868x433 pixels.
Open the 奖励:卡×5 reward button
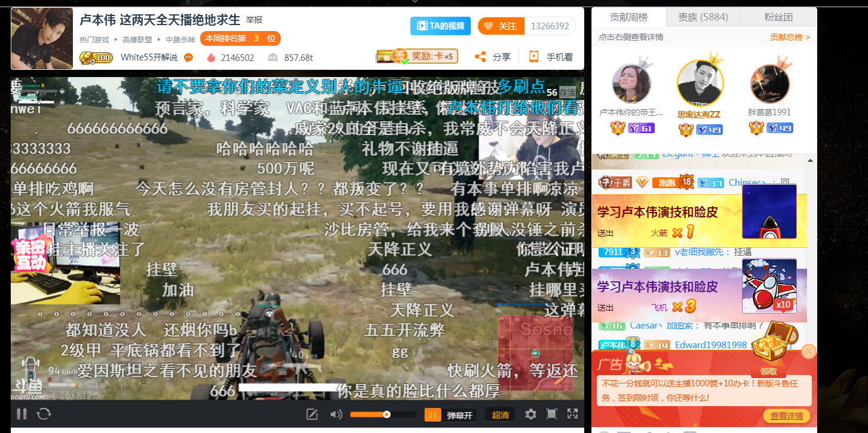(x=433, y=56)
